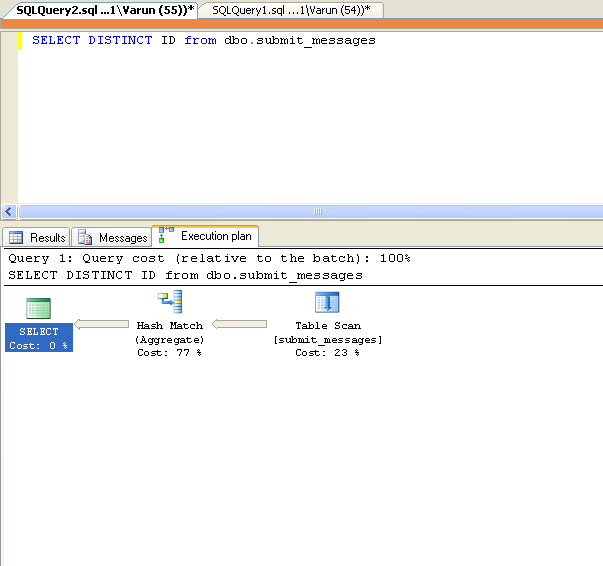Screen dimensions: 603x566
Task: Click the DISTINCT keyword in the editor
Action: (x=120, y=40)
